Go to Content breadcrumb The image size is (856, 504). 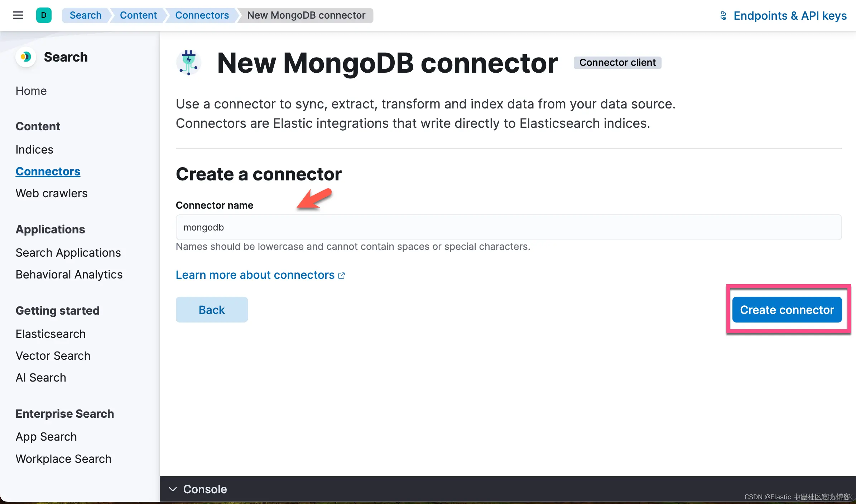[138, 15]
